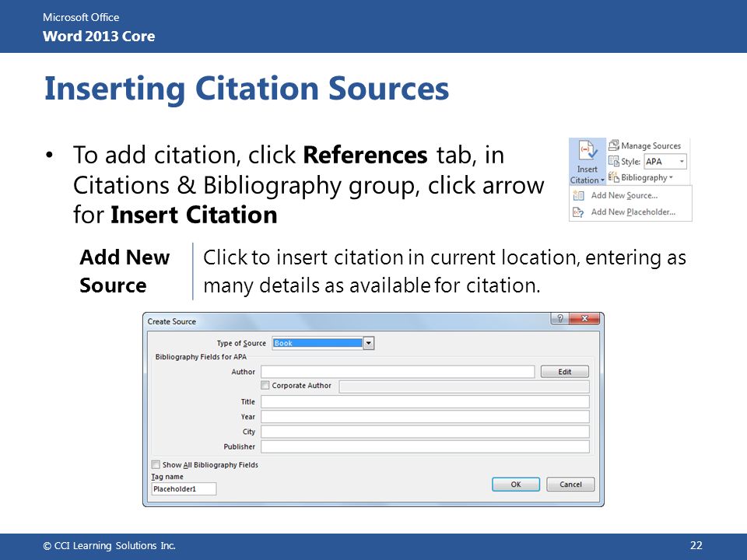Click the Title text field
Screen dimensions: 747x560
[425, 402]
